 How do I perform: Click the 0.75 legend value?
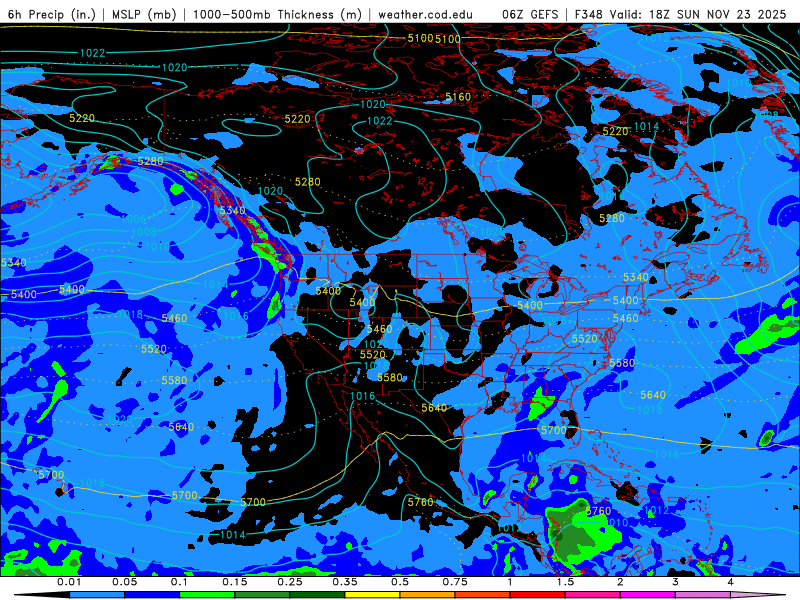click(x=455, y=582)
